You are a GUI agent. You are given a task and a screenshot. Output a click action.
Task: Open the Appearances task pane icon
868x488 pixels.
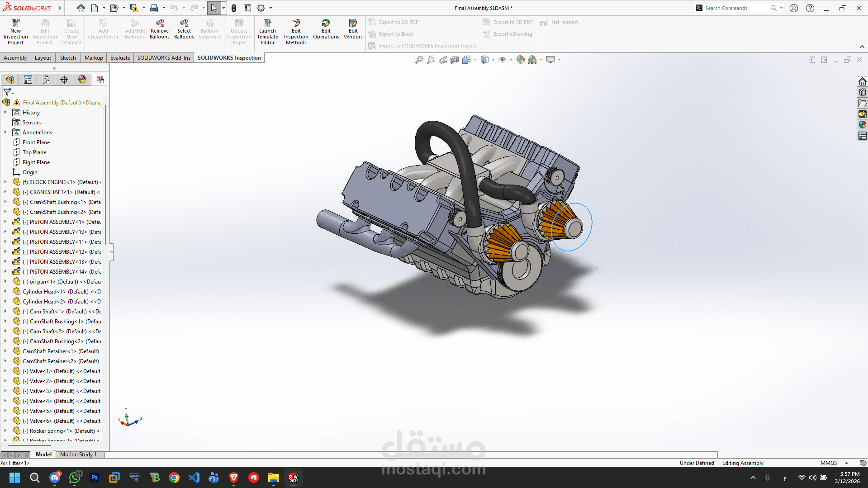(x=863, y=125)
